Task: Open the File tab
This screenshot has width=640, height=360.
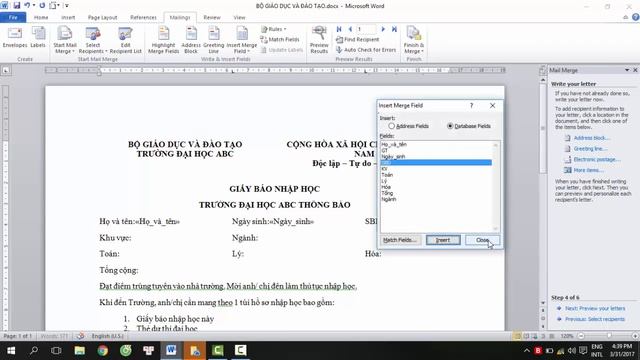Action: click(13, 17)
